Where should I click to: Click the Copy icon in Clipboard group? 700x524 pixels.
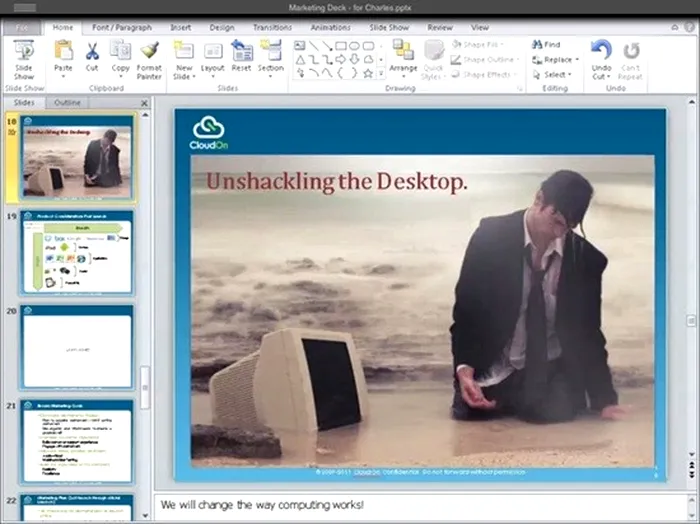click(x=120, y=52)
